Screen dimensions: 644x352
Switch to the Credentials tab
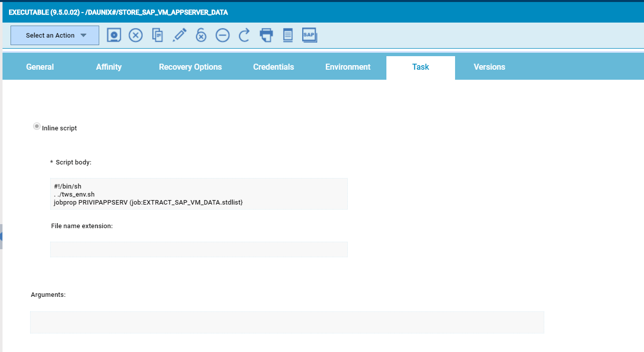[x=274, y=67]
